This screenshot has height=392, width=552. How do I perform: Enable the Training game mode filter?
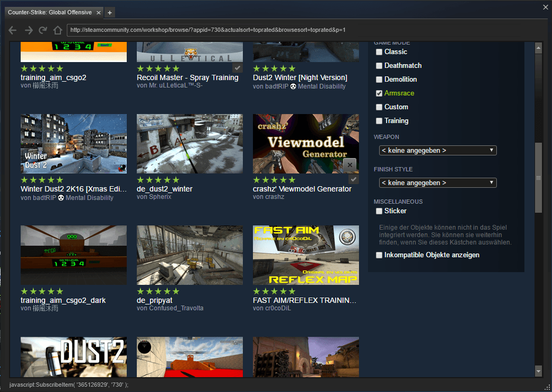pos(379,121)
